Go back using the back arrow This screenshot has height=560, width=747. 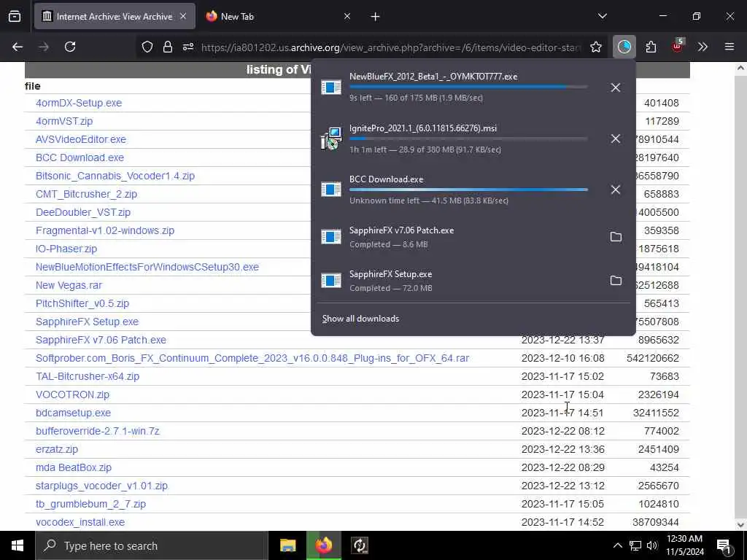coord(18,47)
